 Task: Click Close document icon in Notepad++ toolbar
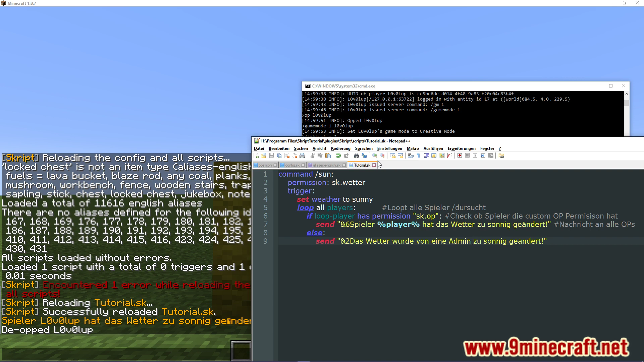pos(287,156)
